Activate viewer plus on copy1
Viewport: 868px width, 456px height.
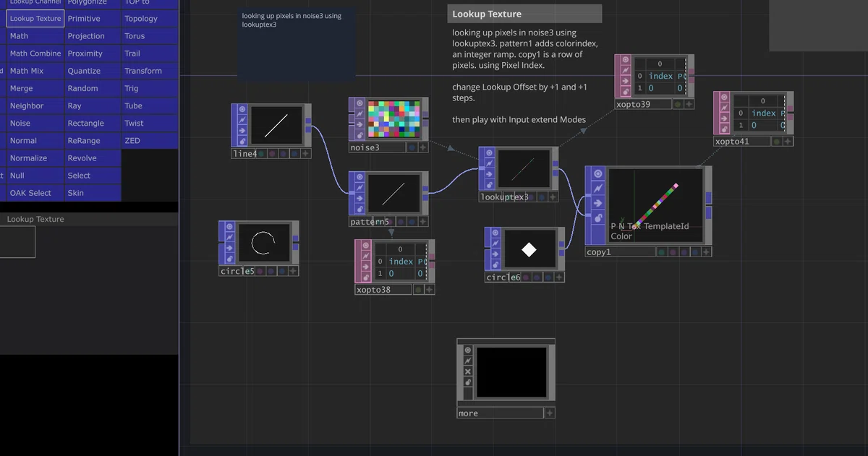(x=707, y=252)
